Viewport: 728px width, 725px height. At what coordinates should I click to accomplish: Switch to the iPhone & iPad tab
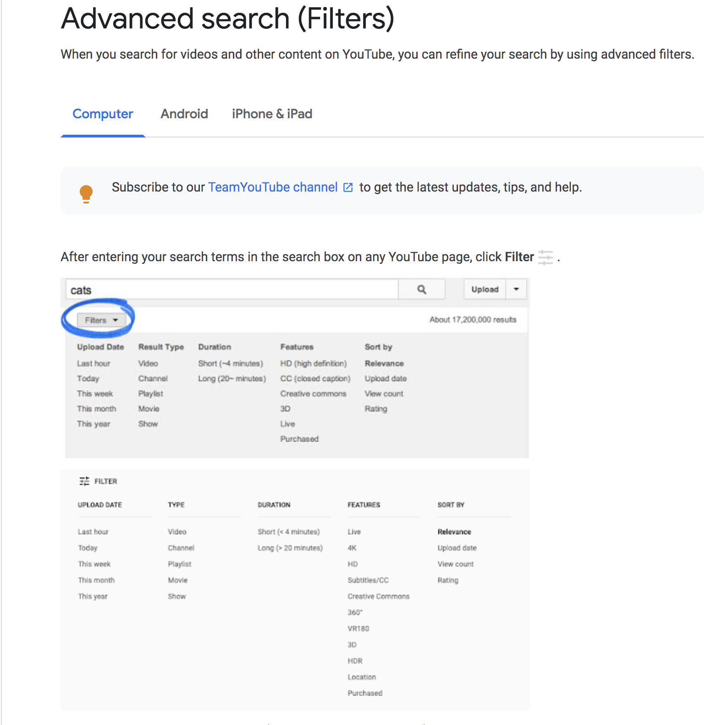pos(272,114)
